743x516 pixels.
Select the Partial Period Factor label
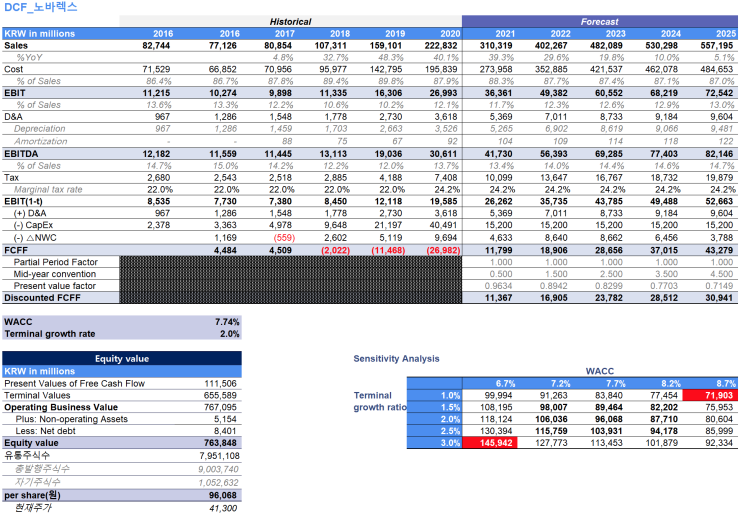pos(55,262)
